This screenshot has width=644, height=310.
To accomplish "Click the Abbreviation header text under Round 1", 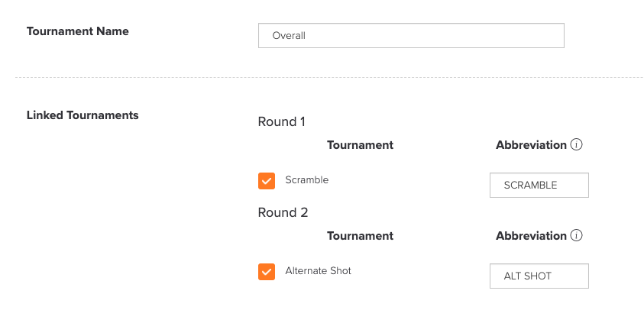I will coord(532,145).
